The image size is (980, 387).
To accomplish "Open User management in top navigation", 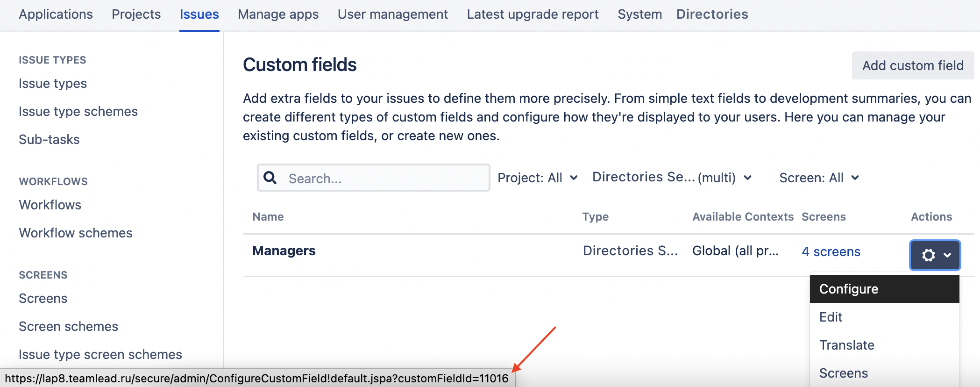I will [392, 14].
